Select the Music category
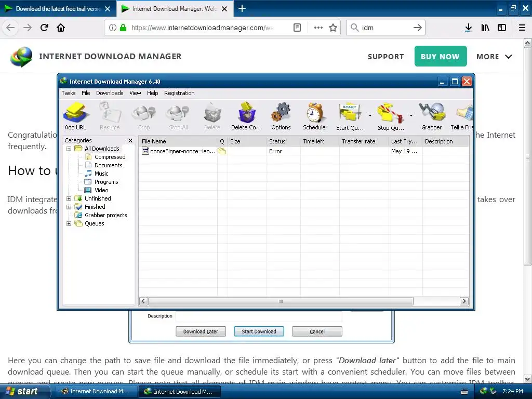This screenshot has height=399, width=532. 101,174
